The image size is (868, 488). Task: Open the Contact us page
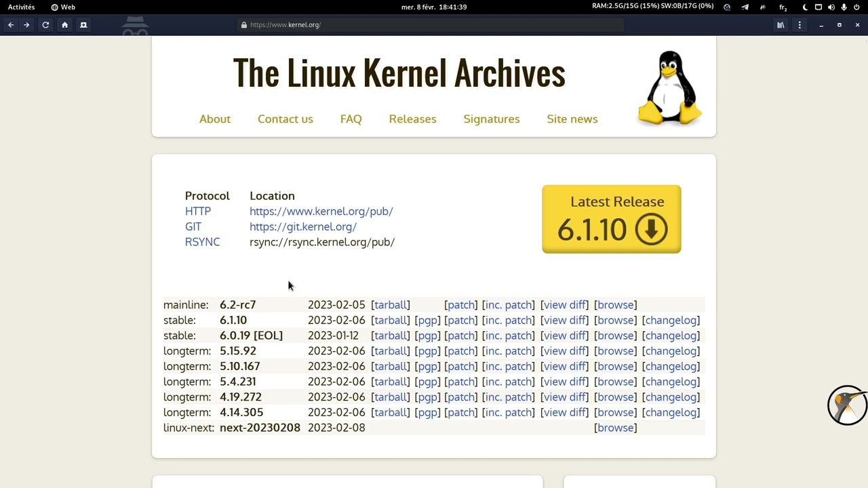(x=285, y=119)
